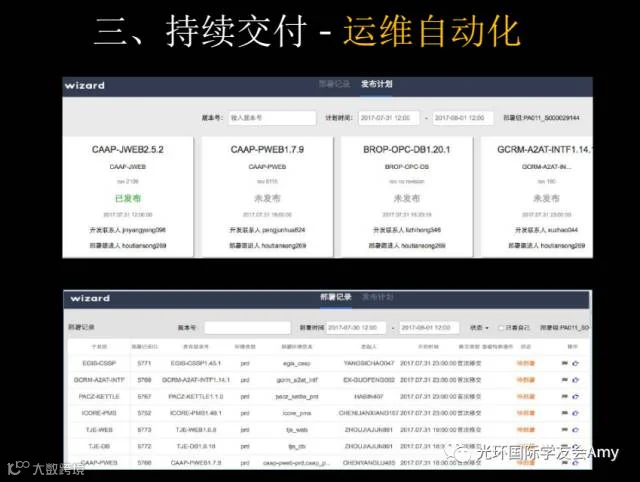
Task: Open the BROP-OPC-DB1.20.1 release card
Action: pos(407,197)
